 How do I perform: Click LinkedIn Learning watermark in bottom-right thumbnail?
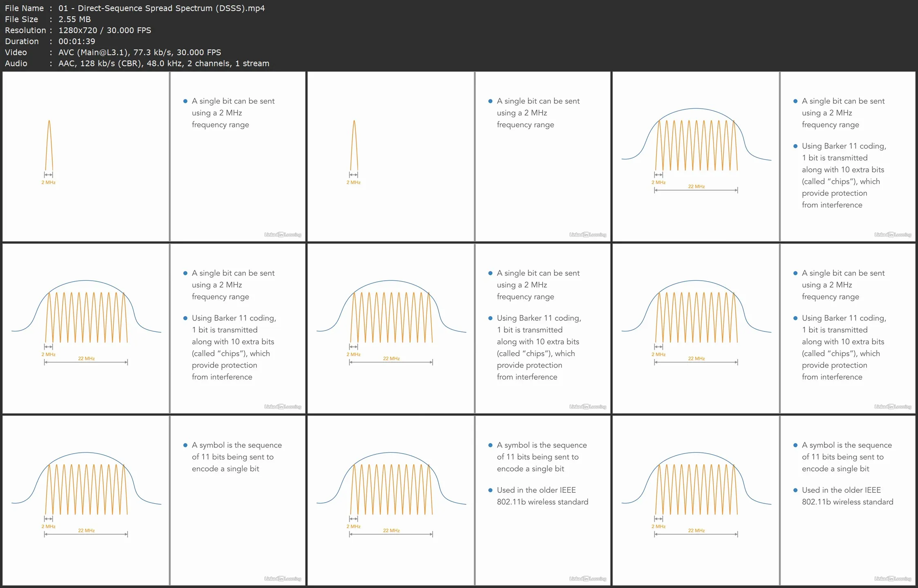pyautogui.click(x=893, y=579)
